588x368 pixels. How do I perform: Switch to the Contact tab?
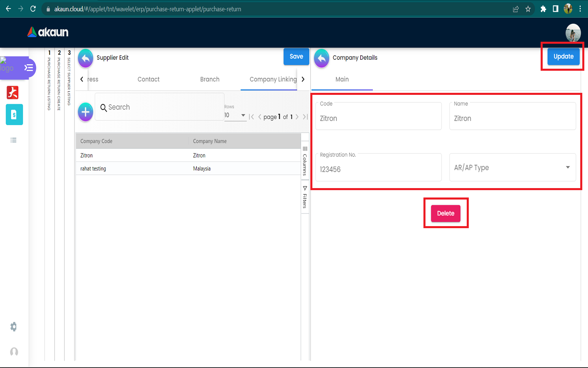[148, 79]
